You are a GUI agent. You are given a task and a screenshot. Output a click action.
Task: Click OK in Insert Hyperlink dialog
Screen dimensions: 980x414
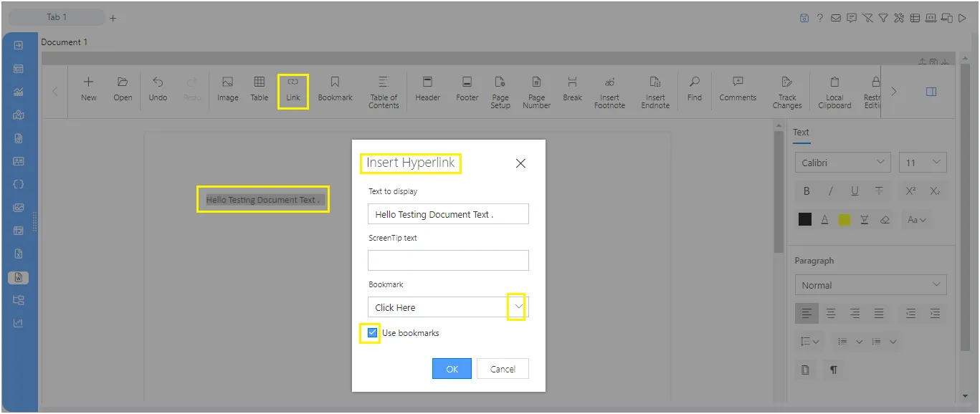(x=452, y=369)
